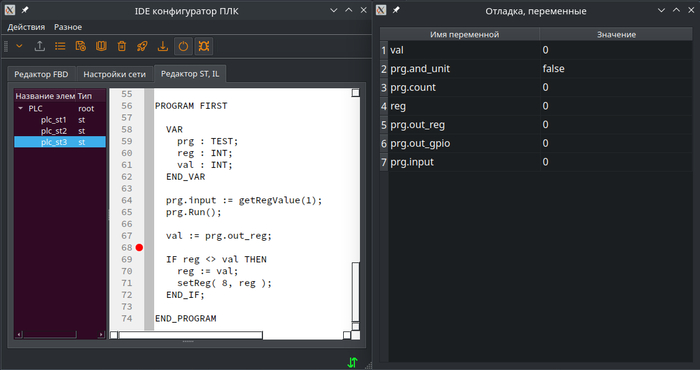Image resolution: width=700 pixels, height=370 pixels.
Task: Click the pin icon in Отладка window title bar
Action: click(396, 10)
